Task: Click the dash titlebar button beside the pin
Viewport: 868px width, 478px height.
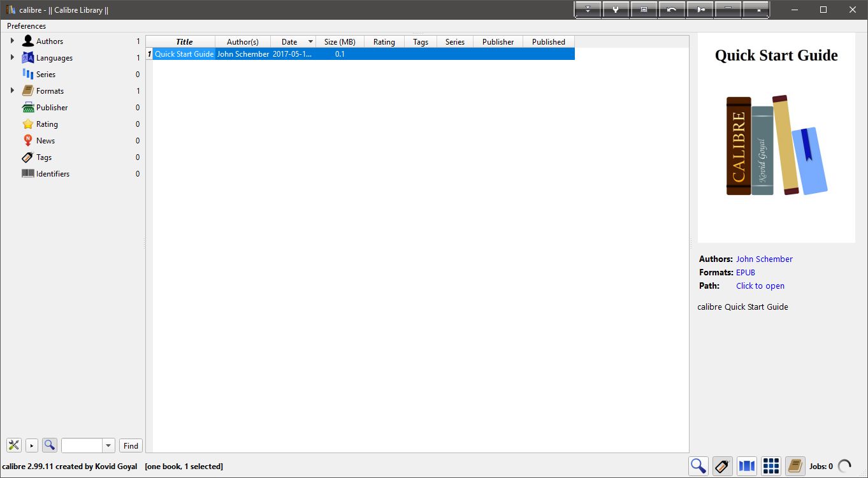Action: [x=728, y=10]
